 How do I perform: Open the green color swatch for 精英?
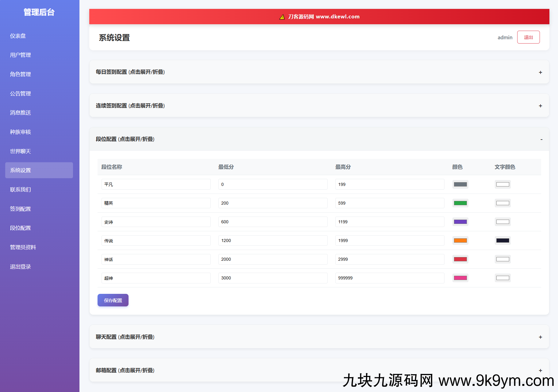[x=460, y=203]
